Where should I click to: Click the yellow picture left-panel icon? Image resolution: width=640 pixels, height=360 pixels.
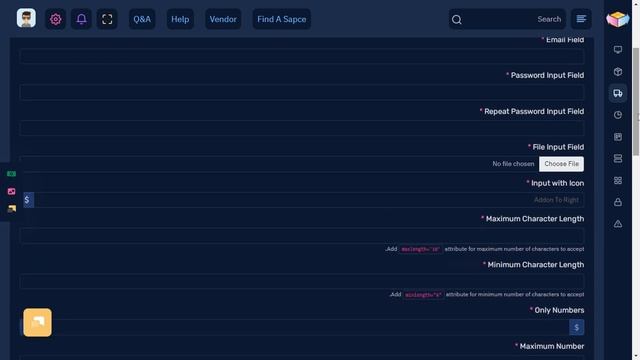coord(11,209)
